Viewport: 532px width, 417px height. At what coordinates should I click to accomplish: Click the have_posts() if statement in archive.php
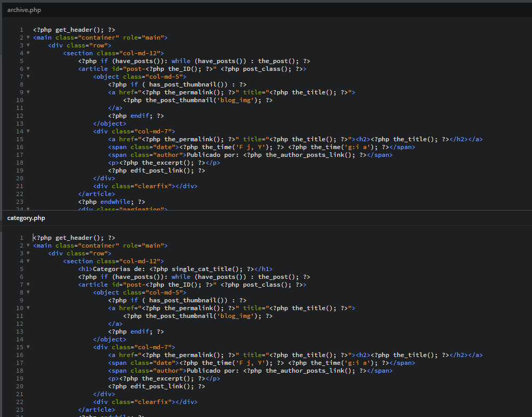(x=194, y=61)
